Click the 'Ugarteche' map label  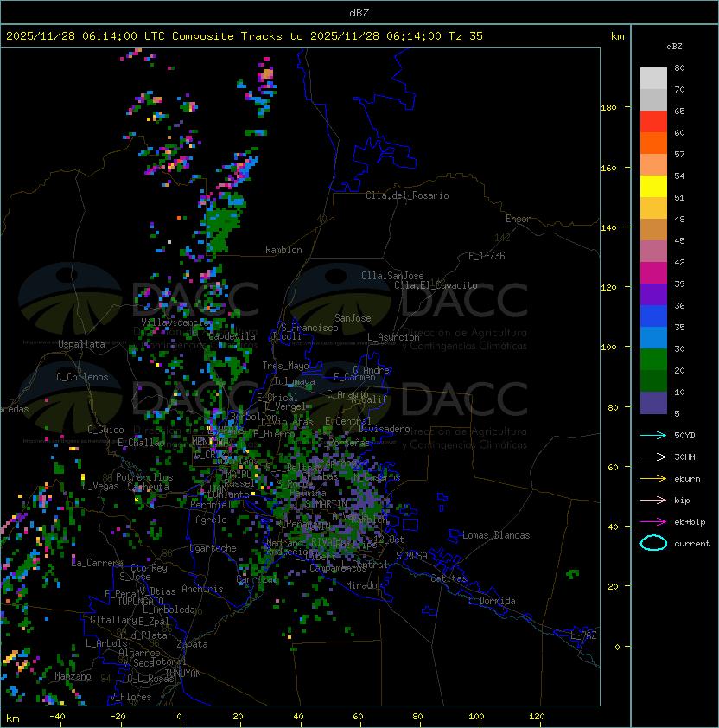click(213, 548)
